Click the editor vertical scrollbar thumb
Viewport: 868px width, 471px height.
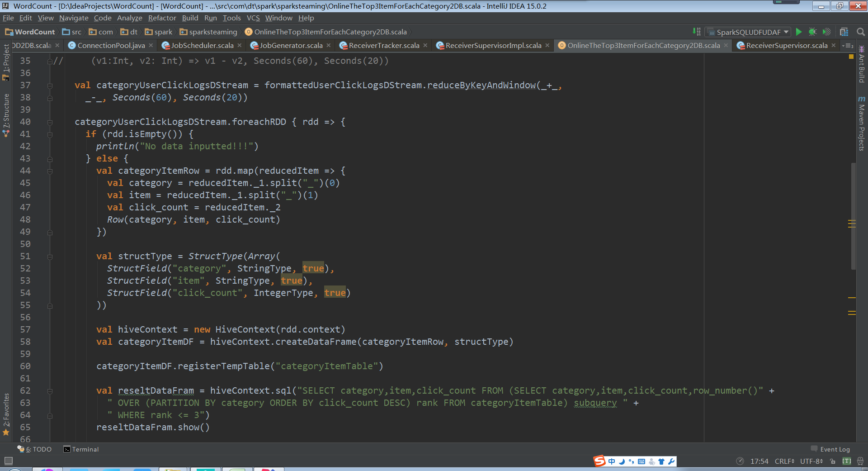click(854, 216)
